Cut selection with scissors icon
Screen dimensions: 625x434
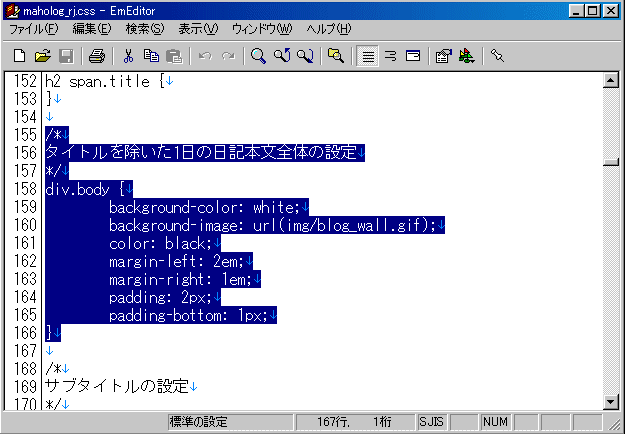pos(128,56)
